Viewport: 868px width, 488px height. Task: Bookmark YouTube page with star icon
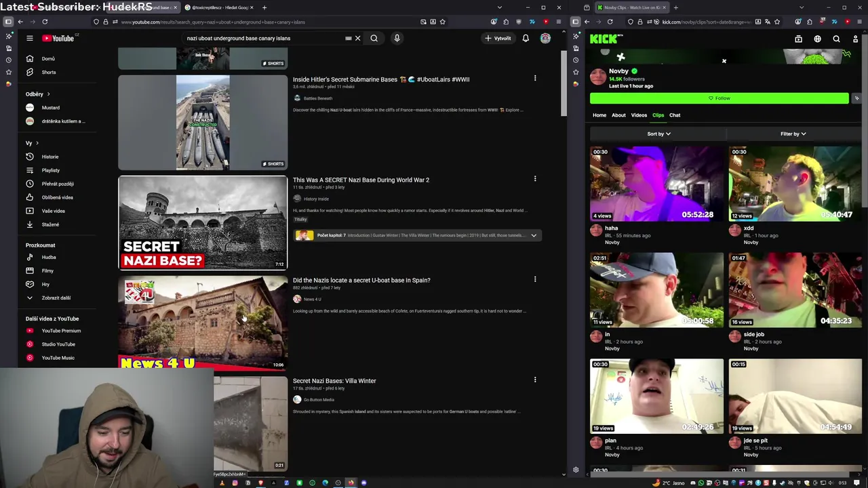(442, 22)
